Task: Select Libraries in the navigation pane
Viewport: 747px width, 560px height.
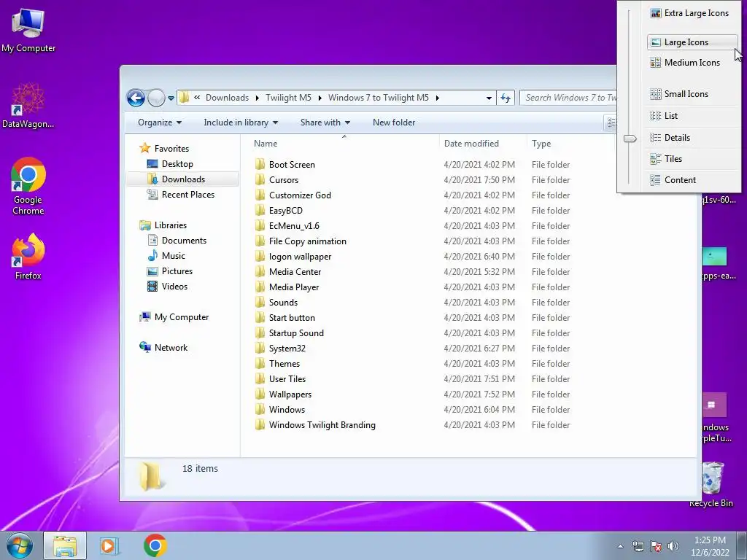Action: coord(163,225)
